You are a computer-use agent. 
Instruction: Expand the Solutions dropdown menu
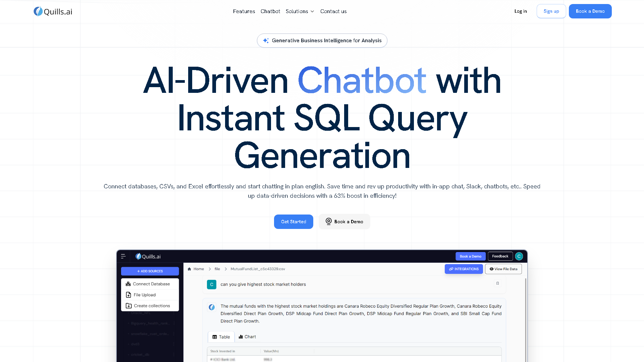(x=300, y=11)
